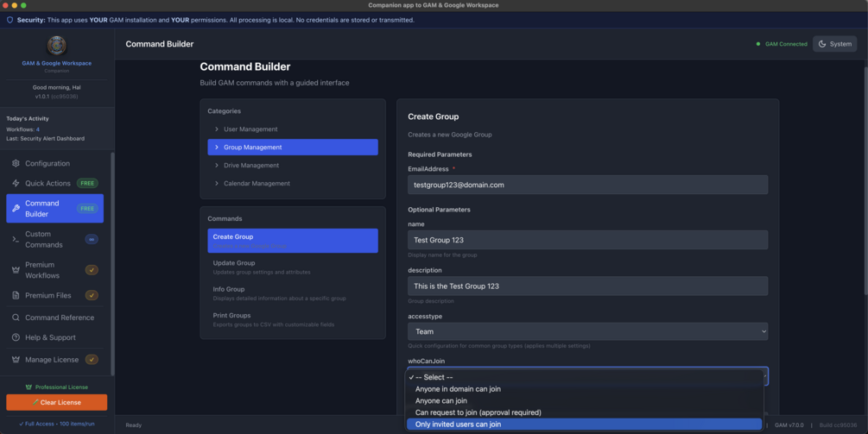The image size is (868, 434).
Task: Open Quick Actions lightning icon
Action: coord(16,183)
